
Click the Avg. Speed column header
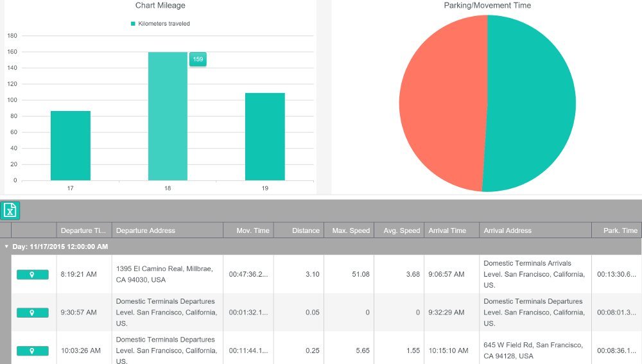tap(399, 230)
